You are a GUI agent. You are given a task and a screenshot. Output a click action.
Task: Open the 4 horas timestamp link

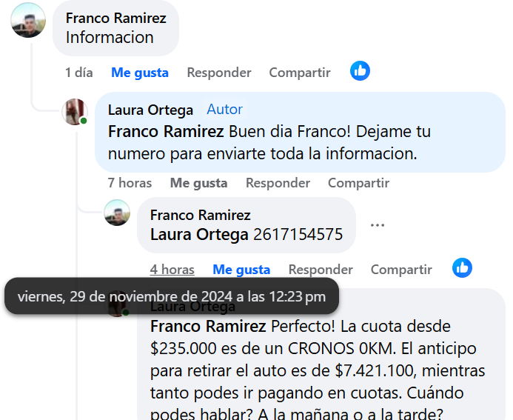click(172, 270)
